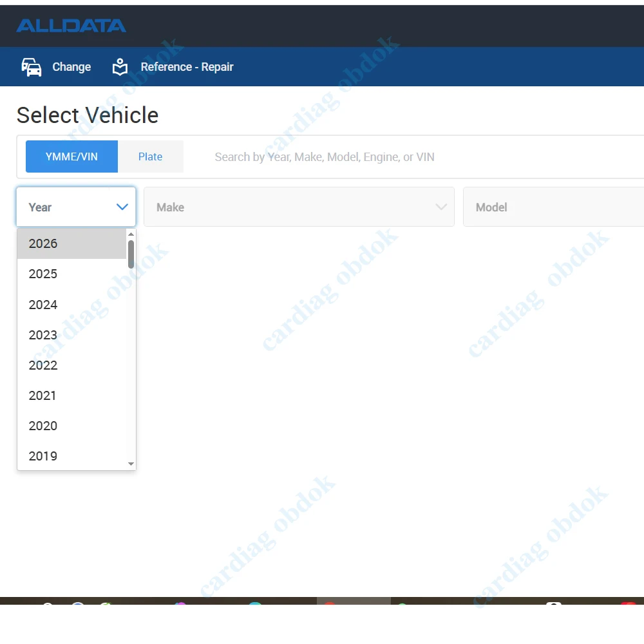Image resolution: width=644 pixels, height=644 pixels.
Task: Click the Change link in the header
Action: 71,66
